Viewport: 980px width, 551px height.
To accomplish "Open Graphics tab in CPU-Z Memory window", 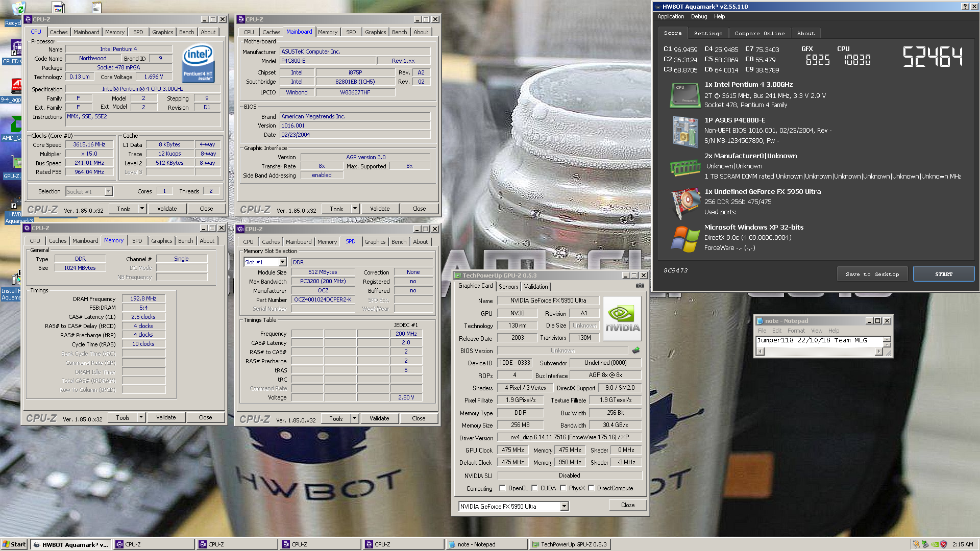I will [161, 241].
